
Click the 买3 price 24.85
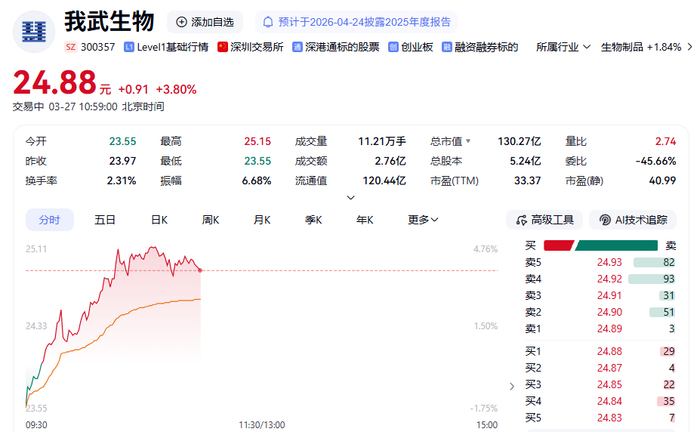coord(609,385)
